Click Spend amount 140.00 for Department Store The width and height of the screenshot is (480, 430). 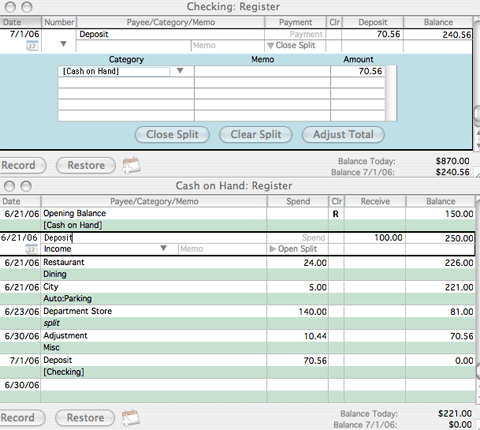tap(312, 312)
